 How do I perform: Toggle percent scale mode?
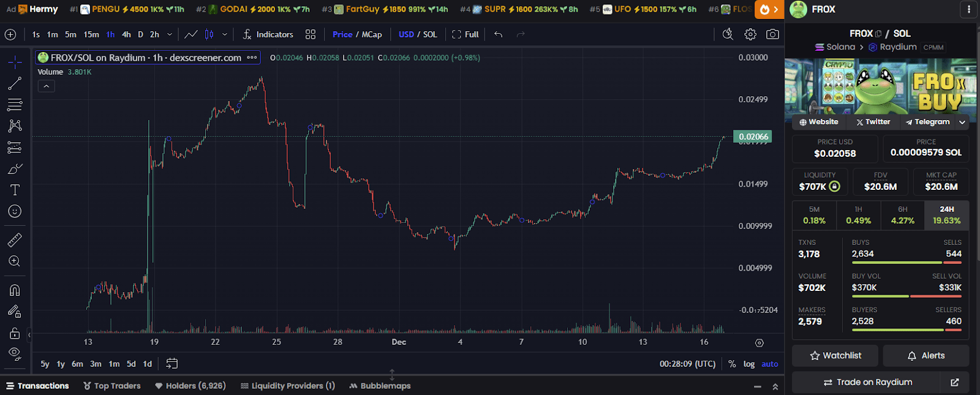coord(732,364)
